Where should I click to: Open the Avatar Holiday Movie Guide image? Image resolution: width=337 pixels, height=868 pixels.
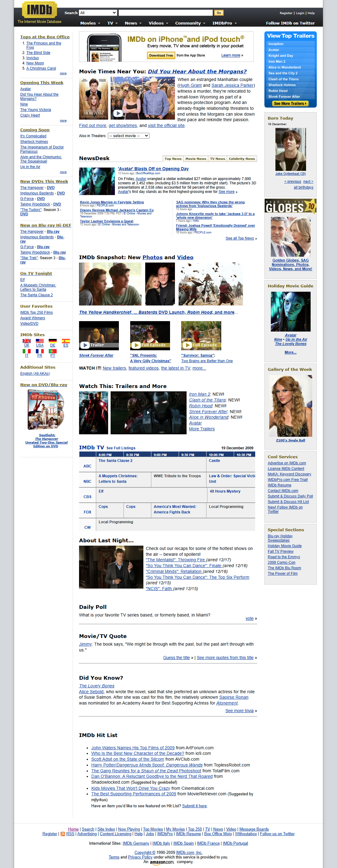pos(290,312)
